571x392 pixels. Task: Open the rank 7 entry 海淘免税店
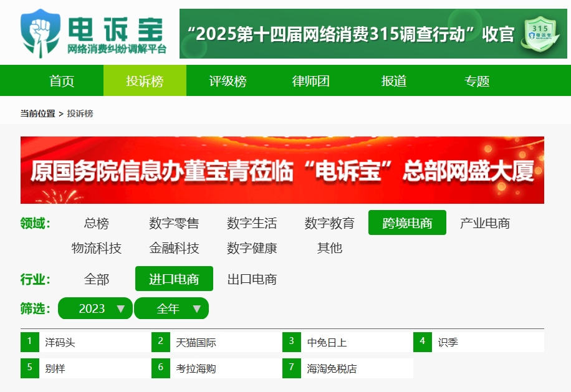(x=332, y=368)
